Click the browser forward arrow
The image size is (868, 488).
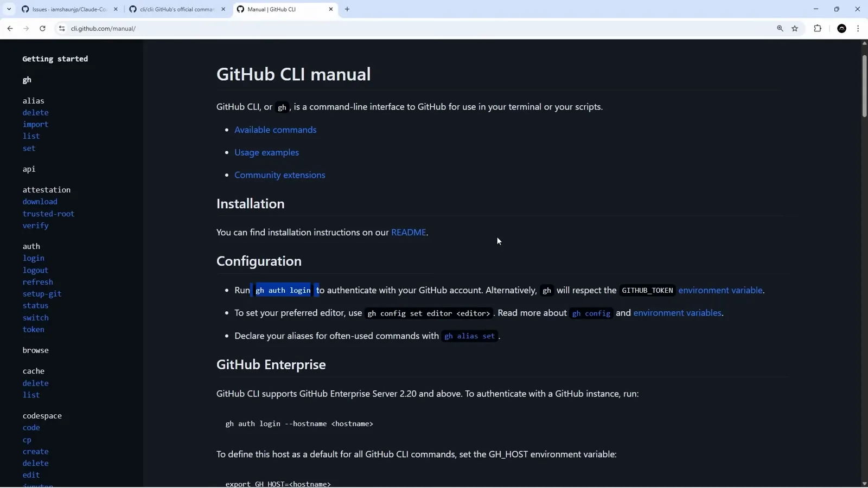pyautogui.click(x=26, y=28)
